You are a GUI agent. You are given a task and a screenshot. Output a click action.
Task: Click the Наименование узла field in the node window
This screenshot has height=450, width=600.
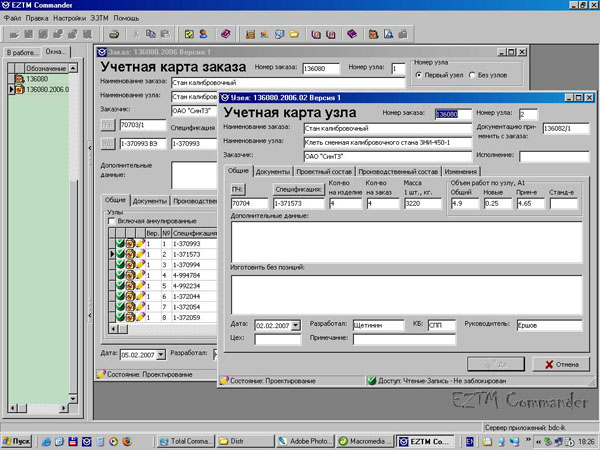[388, 142]
